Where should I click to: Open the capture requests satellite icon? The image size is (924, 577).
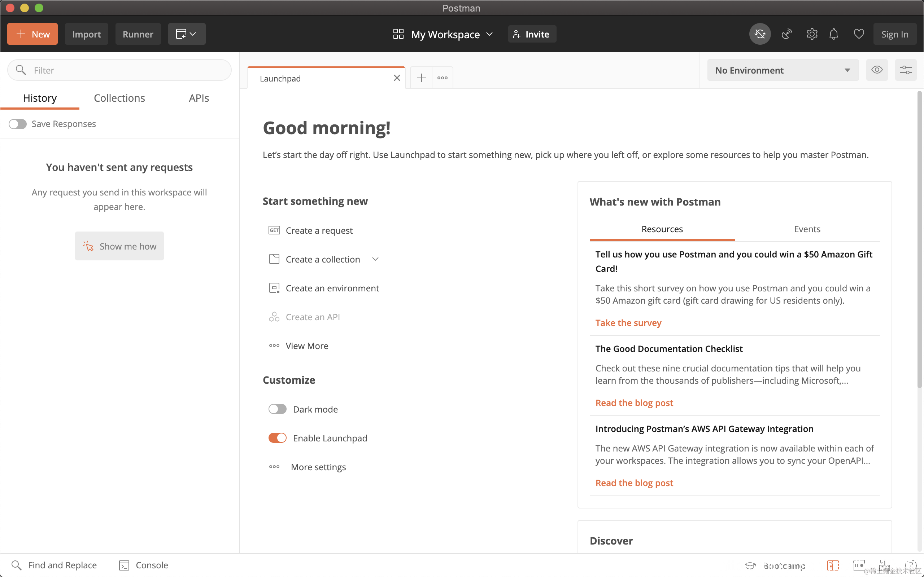(x=786, y=34)
